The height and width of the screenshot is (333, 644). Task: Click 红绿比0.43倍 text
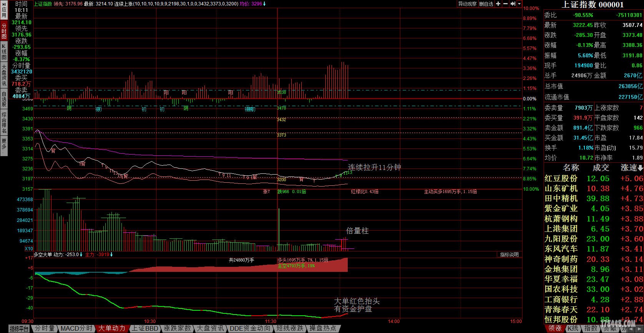pyautogui.click(x=365, y=191)
